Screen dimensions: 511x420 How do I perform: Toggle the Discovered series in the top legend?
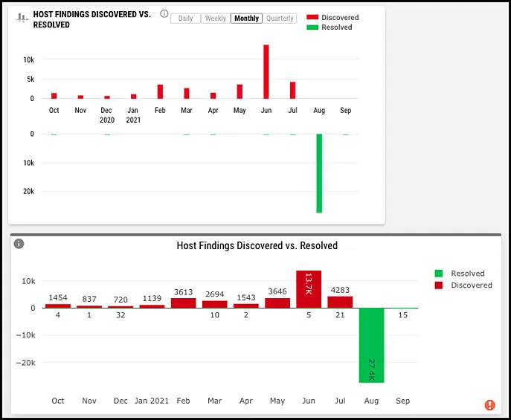tap(332, 17)
